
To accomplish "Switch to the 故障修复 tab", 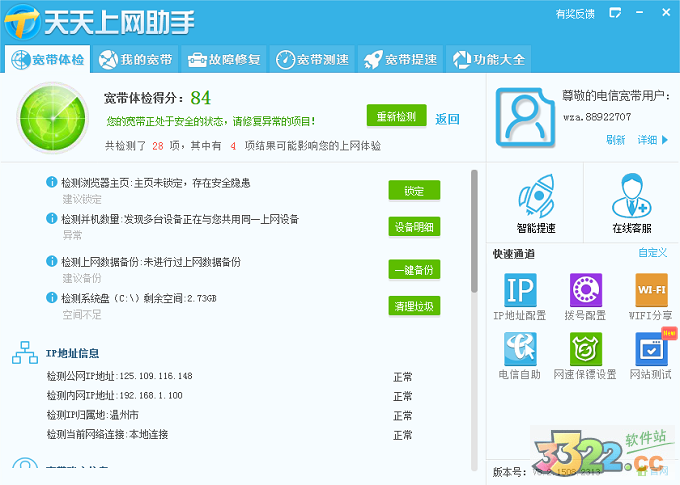I will tap(224, 59).
